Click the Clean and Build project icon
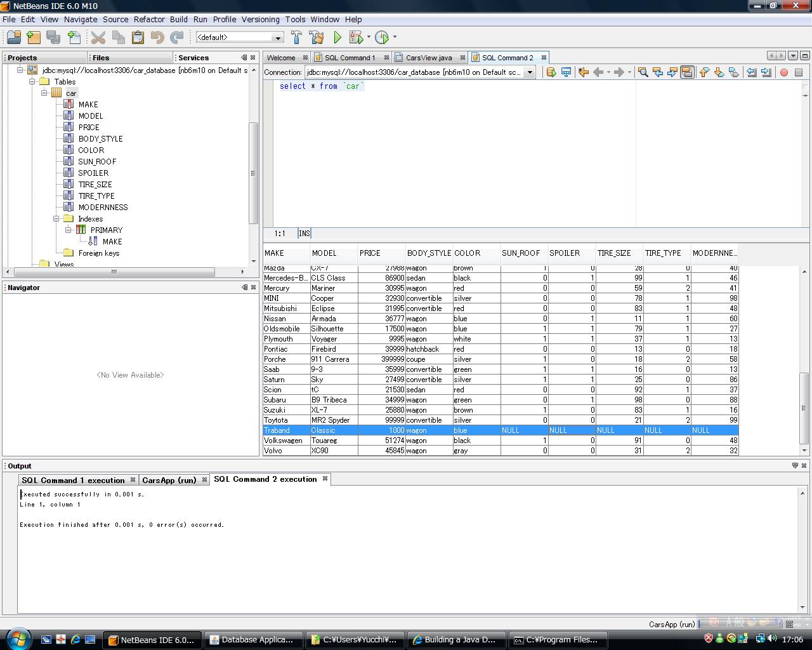Viewport: 812px width, 650px height. (x=316, y=37)
